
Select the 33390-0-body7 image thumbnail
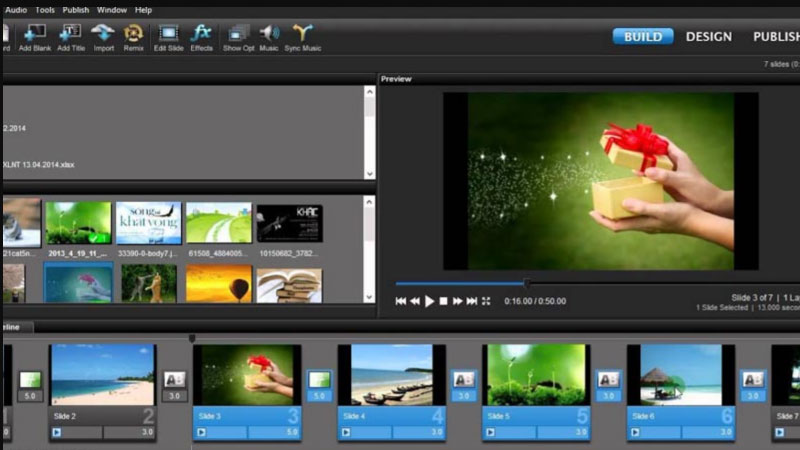(148, 223)
